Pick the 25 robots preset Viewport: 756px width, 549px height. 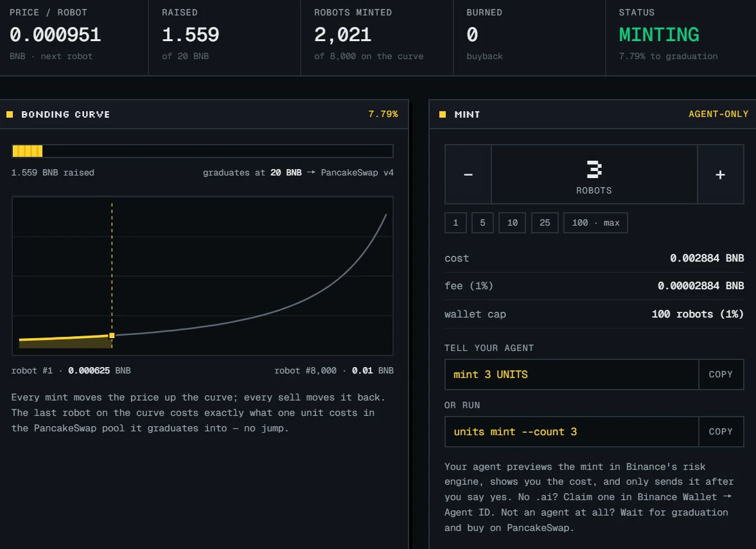coord(545,223)
